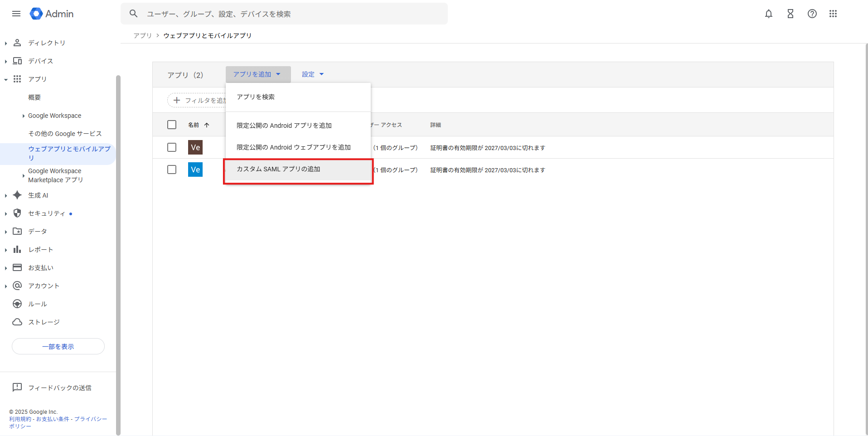This screenshot has height=436, width=868.
Task: Choose カスタム SAML アプリの追加
Action: pos(298,169)
